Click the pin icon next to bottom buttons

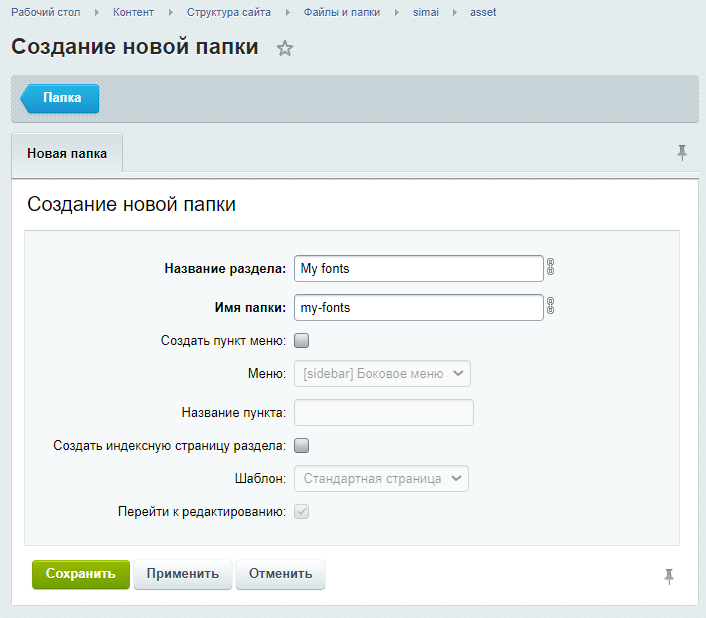tap(669, 576)
